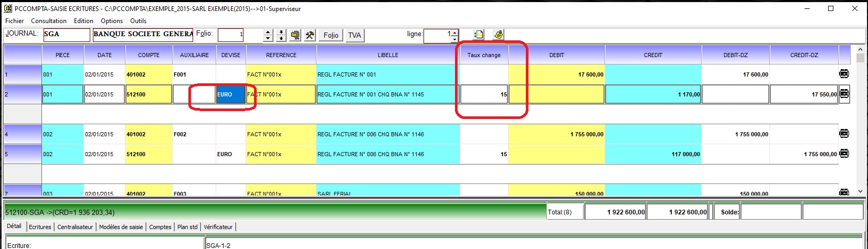Click the insert line page icon
This screenshot has width=868, height=249.
coord(479,35)
